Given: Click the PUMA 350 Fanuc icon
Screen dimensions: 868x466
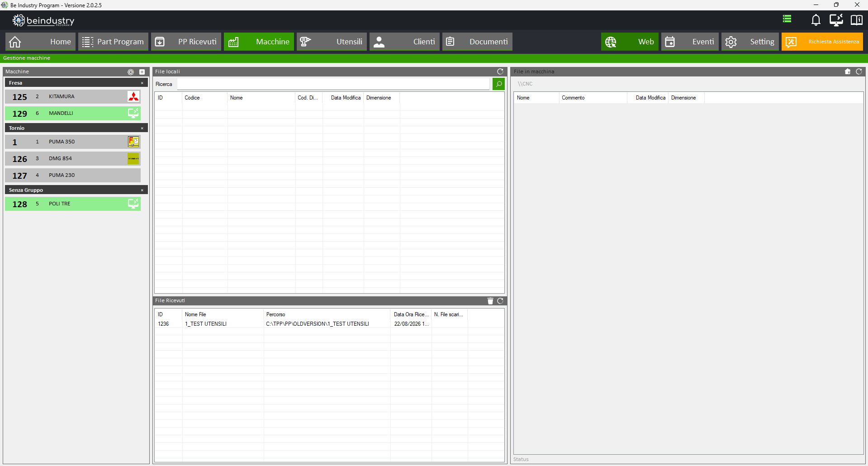Looking at the screenshot, I should click(133, 142).
